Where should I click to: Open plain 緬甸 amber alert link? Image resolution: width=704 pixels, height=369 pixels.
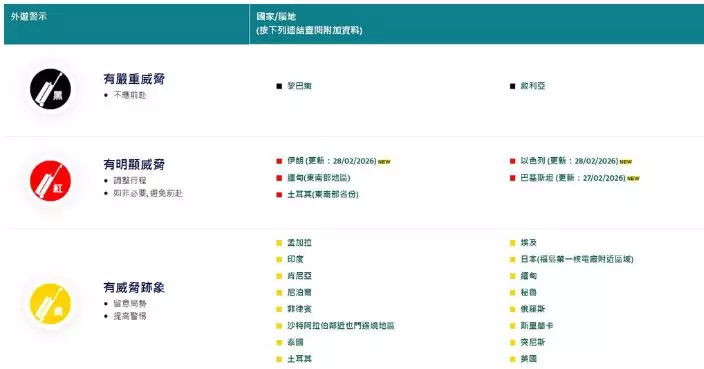tap(528, 276)
